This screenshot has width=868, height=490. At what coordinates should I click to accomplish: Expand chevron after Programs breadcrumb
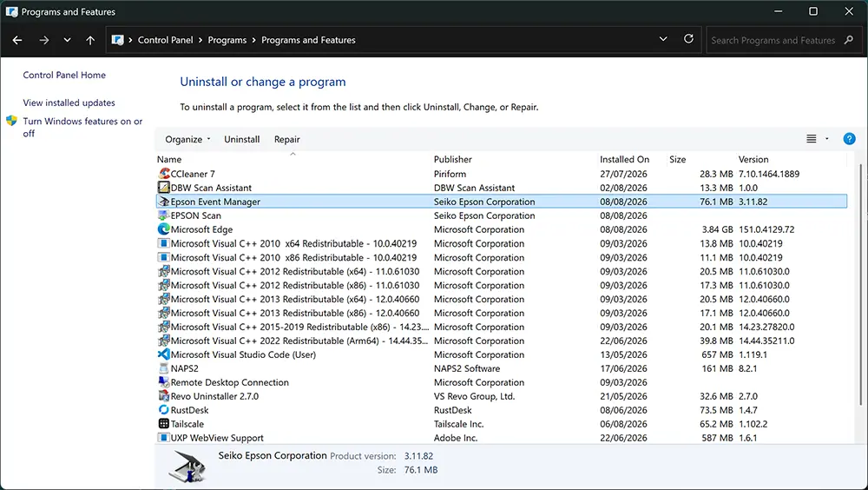click(x=254, y=40)
